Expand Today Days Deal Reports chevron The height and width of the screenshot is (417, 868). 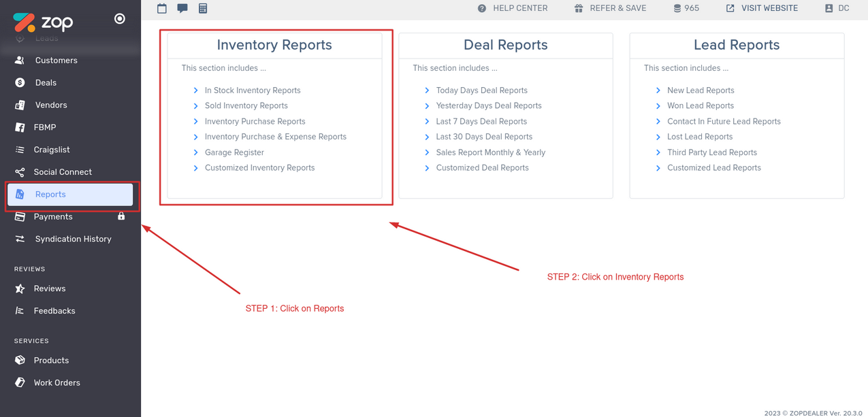click(x=427, y=90)
